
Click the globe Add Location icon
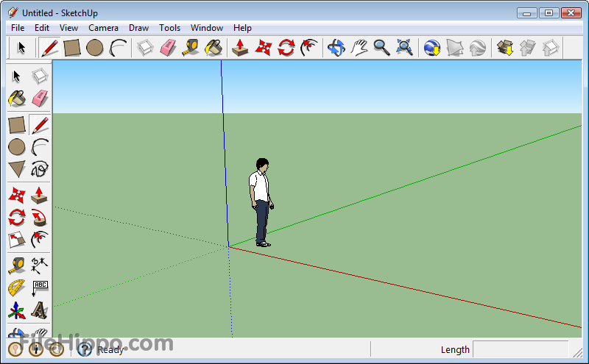tap(432, 48)
